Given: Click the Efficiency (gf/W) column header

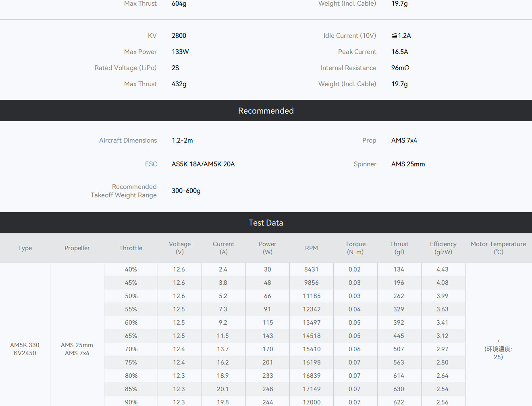Looking at the screenshot, I should 443,248.
